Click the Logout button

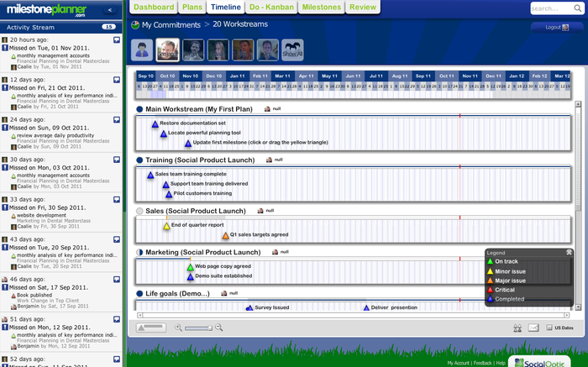tap(556, 27)
